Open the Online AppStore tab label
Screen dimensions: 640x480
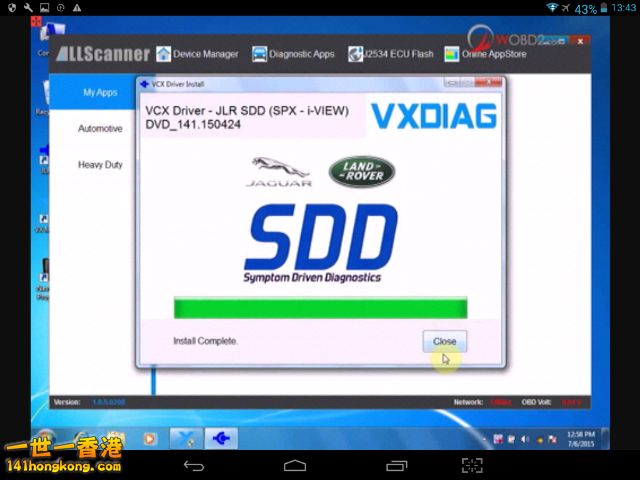pyautogui.click(x=494, y=54)
